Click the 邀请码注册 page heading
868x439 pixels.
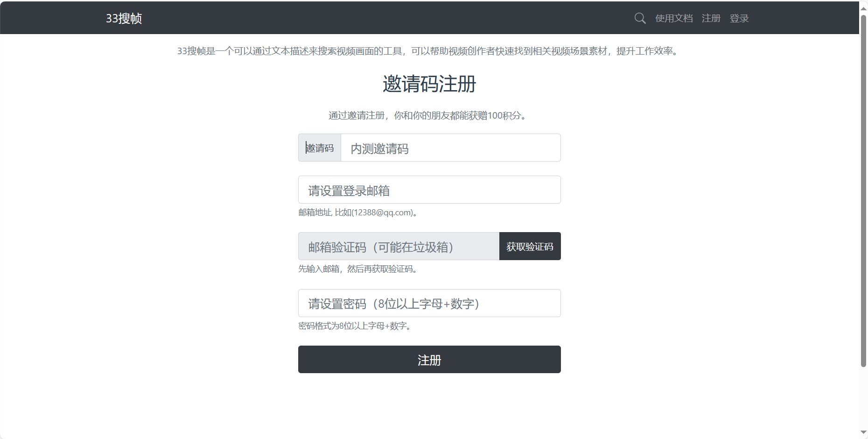click(429, 85)
